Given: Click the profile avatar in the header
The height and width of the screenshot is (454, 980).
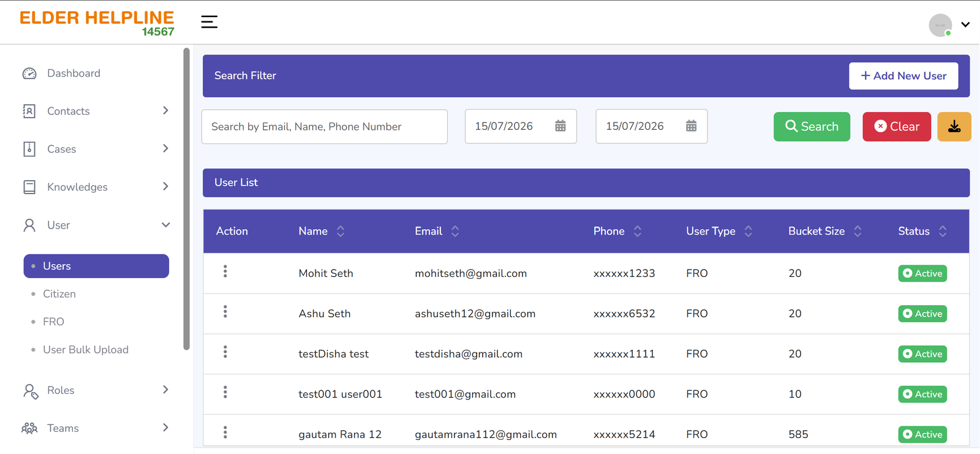Looking at the screenshot, I should click(940, 25).
